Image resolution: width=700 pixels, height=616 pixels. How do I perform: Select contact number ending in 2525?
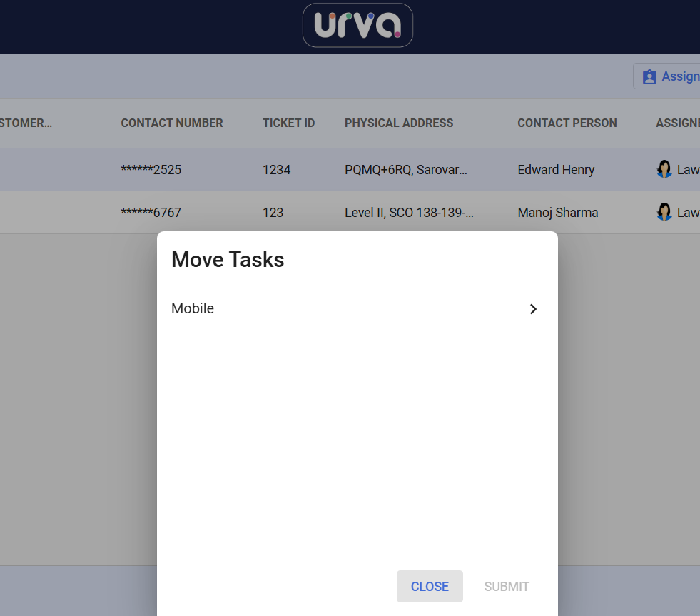(151, 170)
